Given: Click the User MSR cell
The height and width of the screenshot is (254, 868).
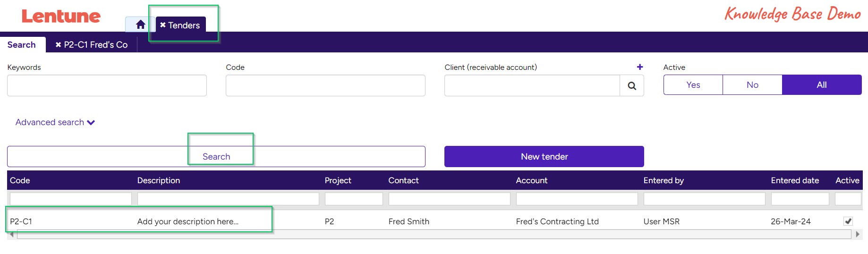Looking at the screenshot, I should pos(662,221).
